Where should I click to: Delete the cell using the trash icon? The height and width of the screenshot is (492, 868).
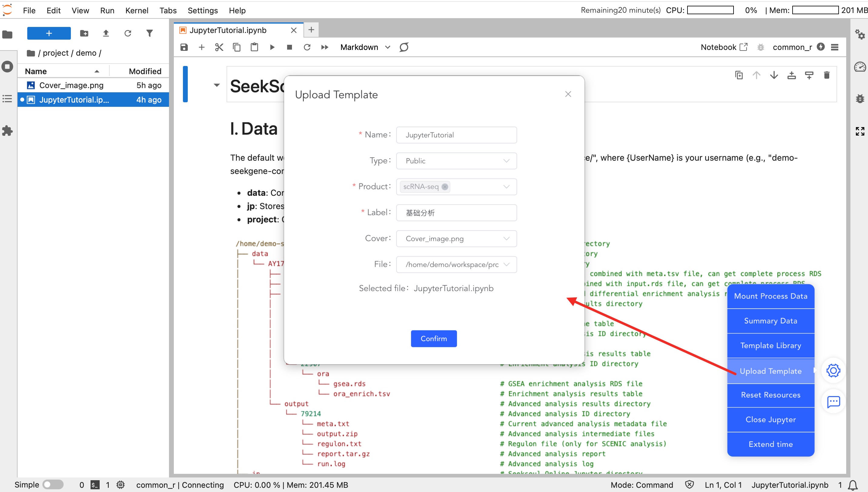(827, 75)
